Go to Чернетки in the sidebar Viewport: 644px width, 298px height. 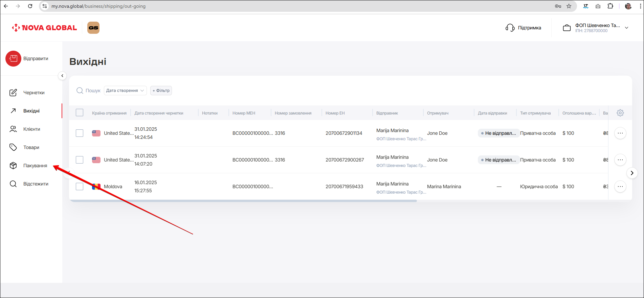point(34,93)
